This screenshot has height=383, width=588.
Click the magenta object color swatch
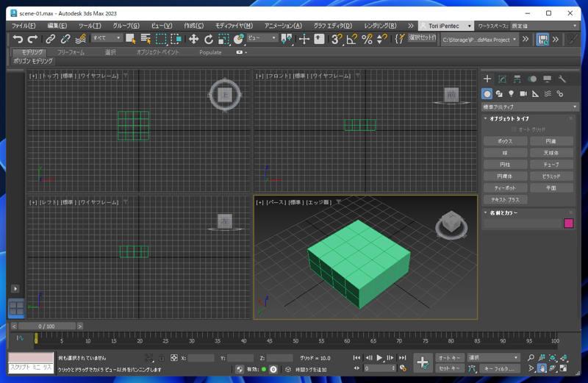(568, 223)
